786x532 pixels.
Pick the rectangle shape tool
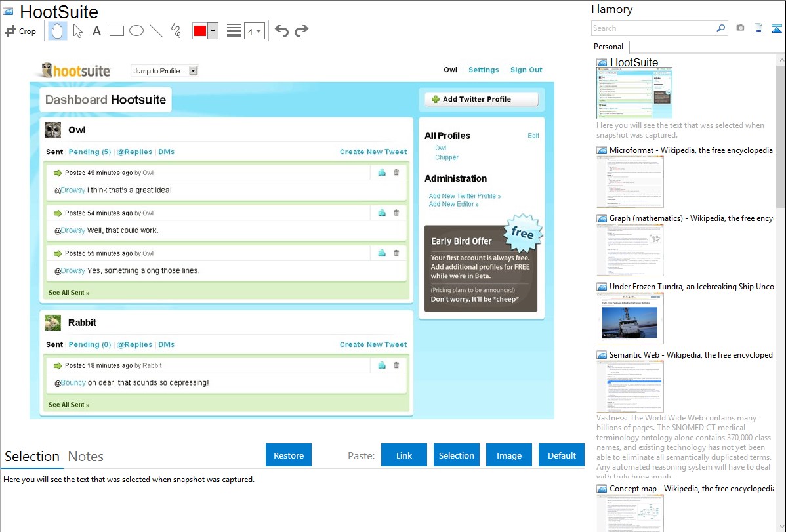pyautogui.click(x=116, y=31)
